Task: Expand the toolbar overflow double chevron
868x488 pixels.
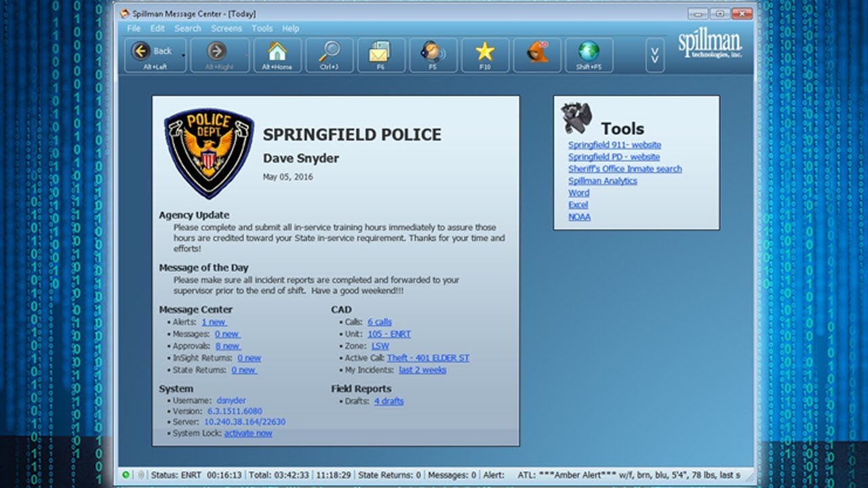Action: coord(654,55)
